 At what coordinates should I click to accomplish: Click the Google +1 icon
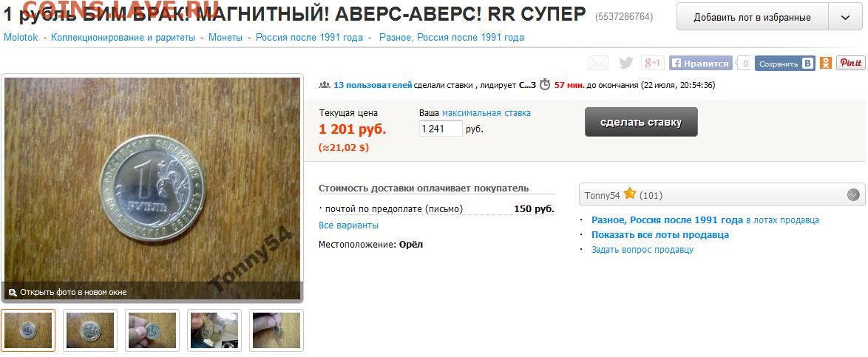pyautogui.click(x=653, y=63)
